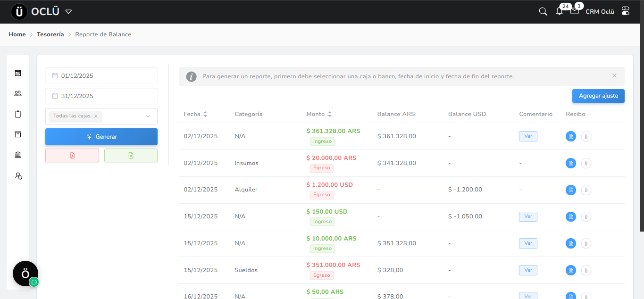Screen dimensions: 644x299
Task: Go to Tesorería breadcrumb
Action: (50, 34)
